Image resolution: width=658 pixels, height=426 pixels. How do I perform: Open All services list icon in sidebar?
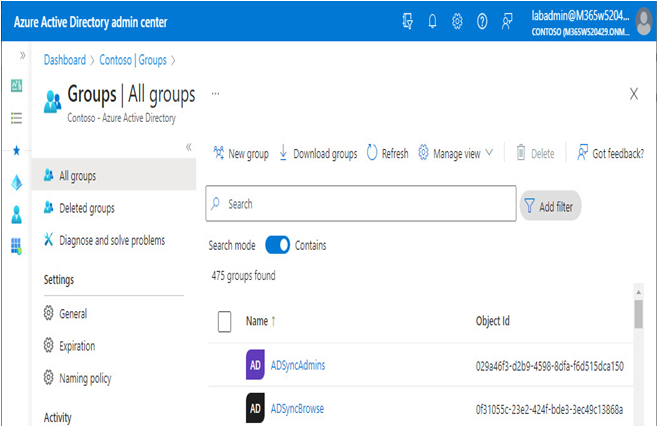coord(16,118)
